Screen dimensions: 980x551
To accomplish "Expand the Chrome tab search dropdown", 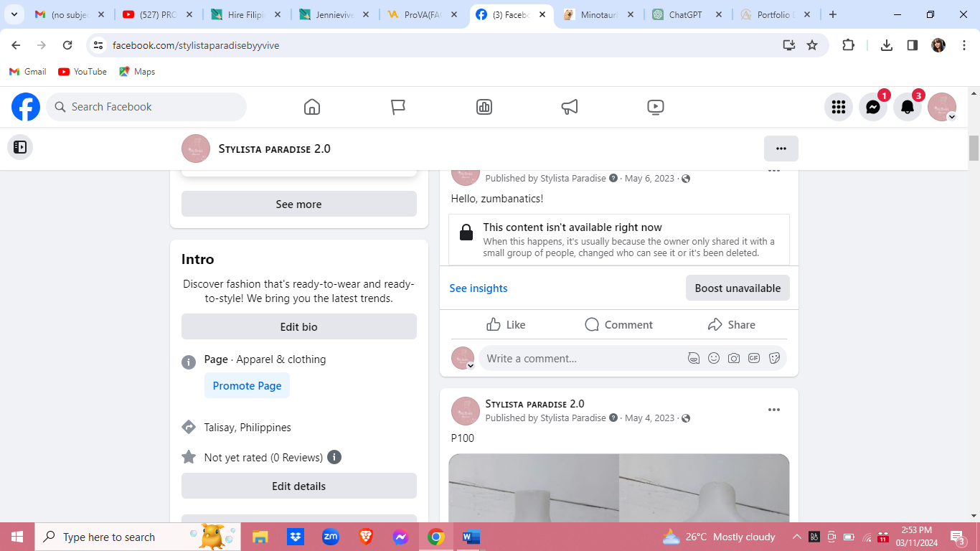I will point(14,14).
